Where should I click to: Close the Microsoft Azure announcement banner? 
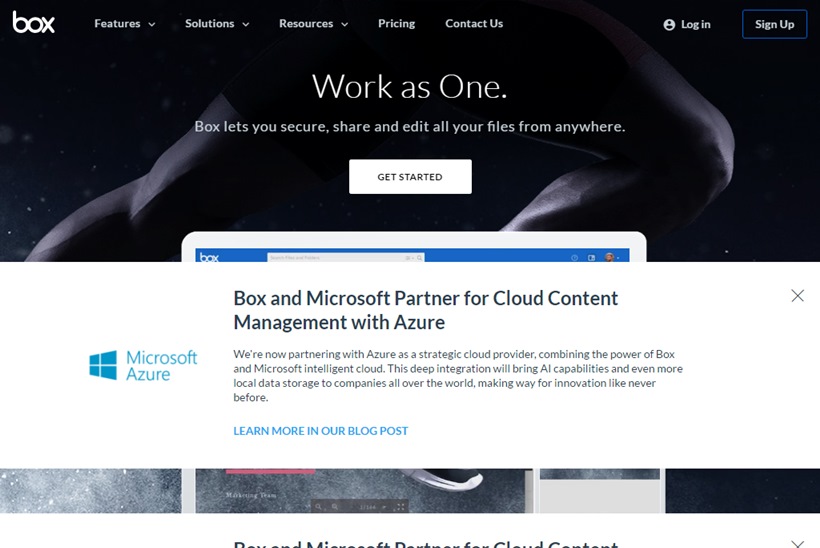pyautogui.click(x=798, y=296)
